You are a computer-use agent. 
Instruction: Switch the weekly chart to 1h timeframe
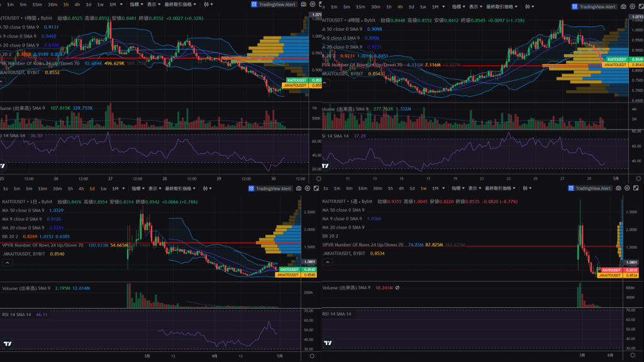pyautogui.click(x=390, y=188)
